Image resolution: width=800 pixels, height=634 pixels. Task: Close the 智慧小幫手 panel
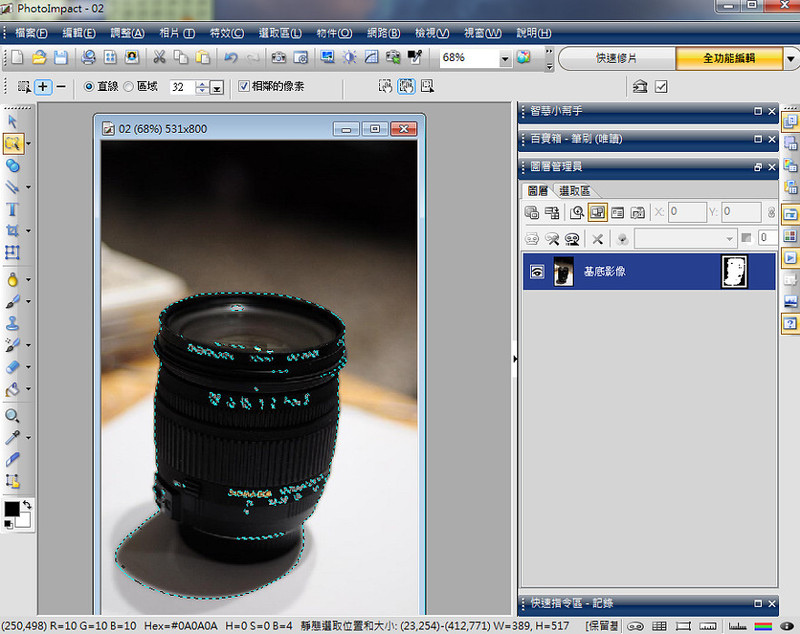[x=772, y=111]
